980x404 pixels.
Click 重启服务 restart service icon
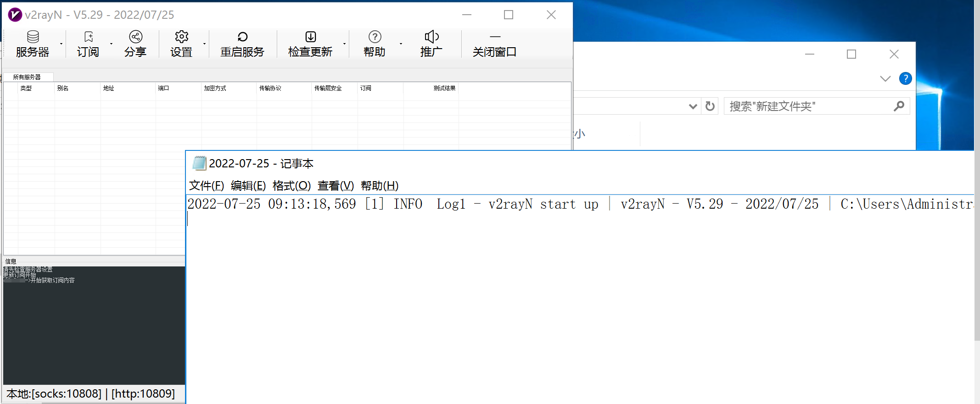coord(242,37)
